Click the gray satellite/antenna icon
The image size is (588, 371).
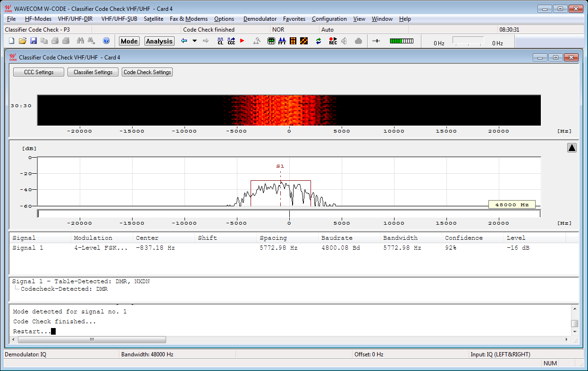[x=257, y=41]
